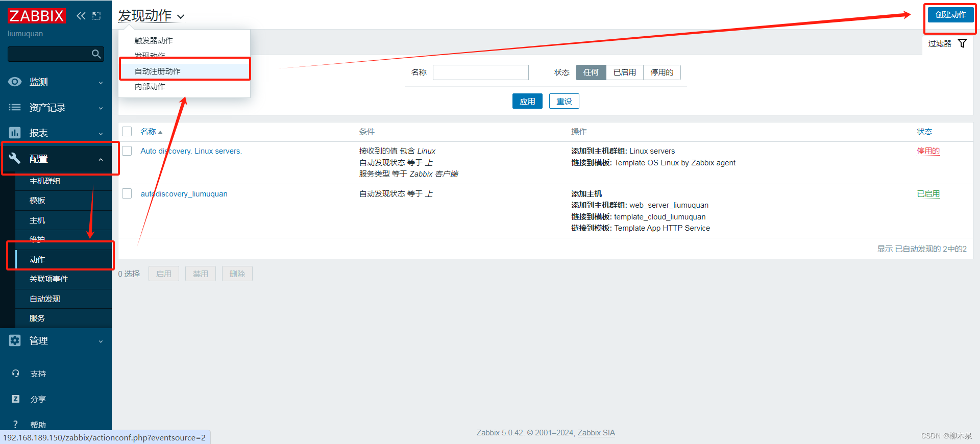Open Reports menu via bar chart icon

tap(15, 133)
